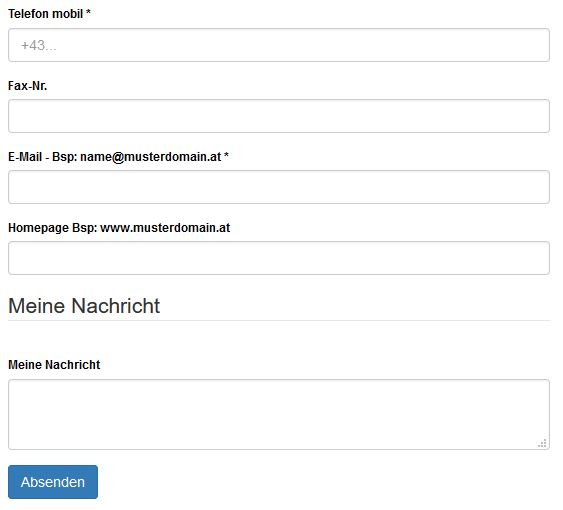
Task: Click the 'www.musterdomain.at' example text
Action: pos(165,228)
